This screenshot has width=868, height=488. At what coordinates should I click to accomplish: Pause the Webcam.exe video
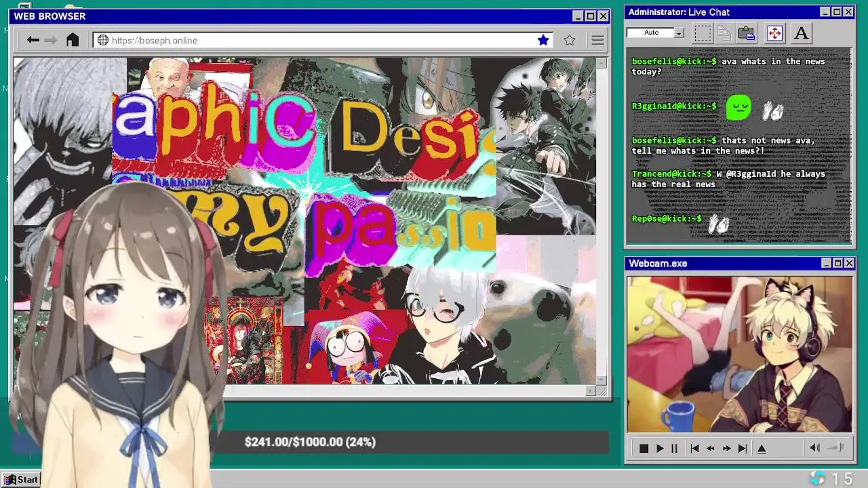pyautogui.click(x=674, y=448)
